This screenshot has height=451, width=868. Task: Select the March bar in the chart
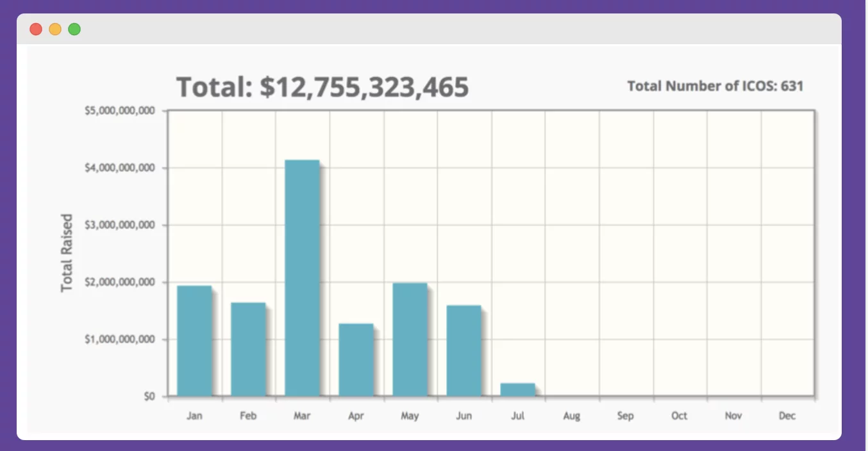point(302,275)
